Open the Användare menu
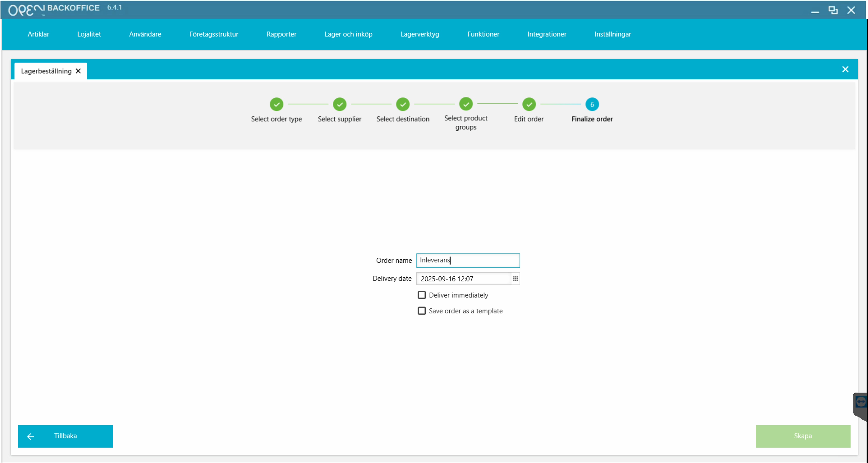 coord(145,34)
